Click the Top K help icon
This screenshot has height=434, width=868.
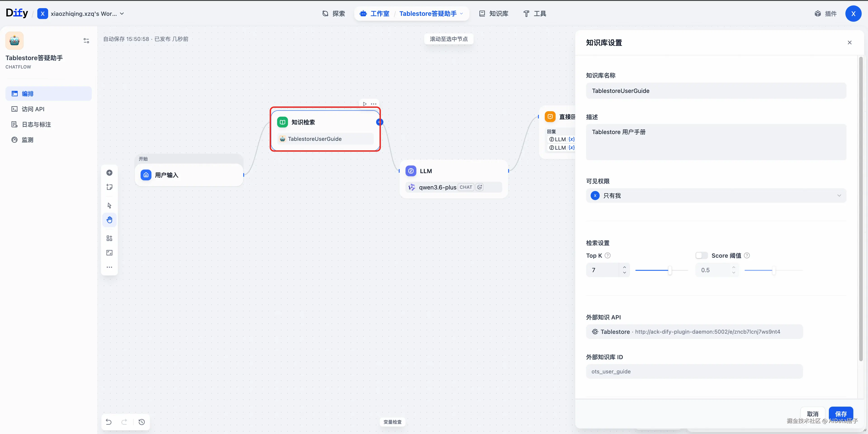click(608, 255)
